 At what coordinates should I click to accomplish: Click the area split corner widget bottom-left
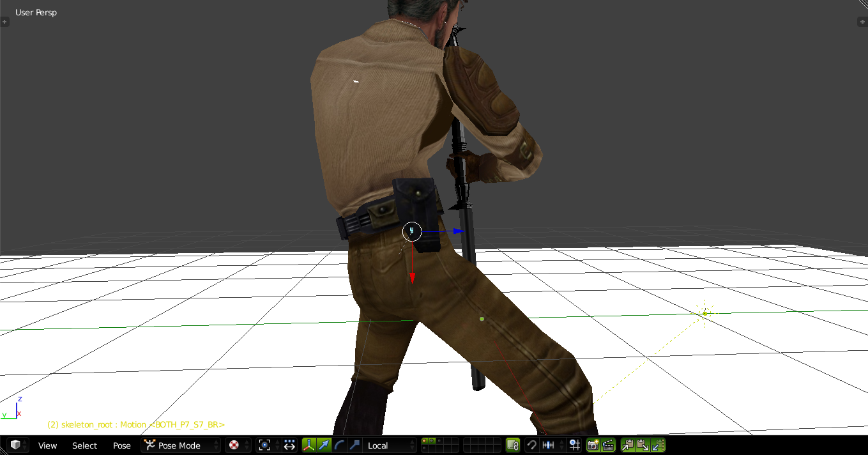3,451
